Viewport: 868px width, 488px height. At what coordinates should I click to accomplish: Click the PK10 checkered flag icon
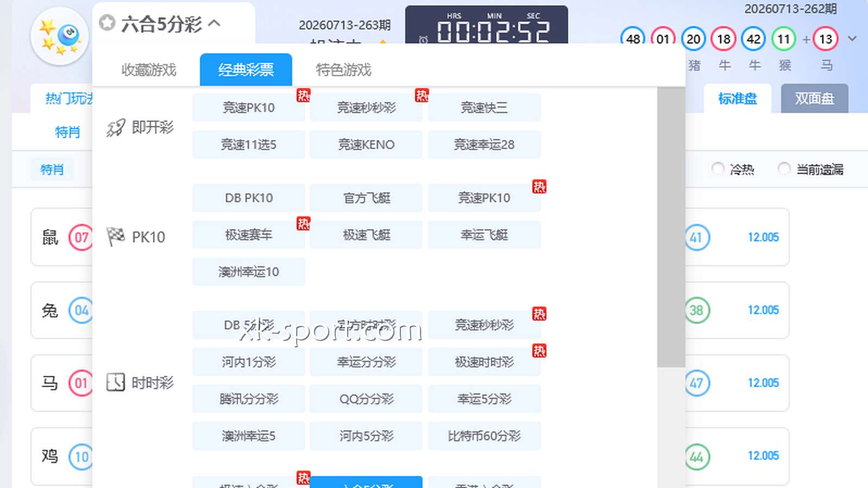pyautogui.click(x=116, y=237)
